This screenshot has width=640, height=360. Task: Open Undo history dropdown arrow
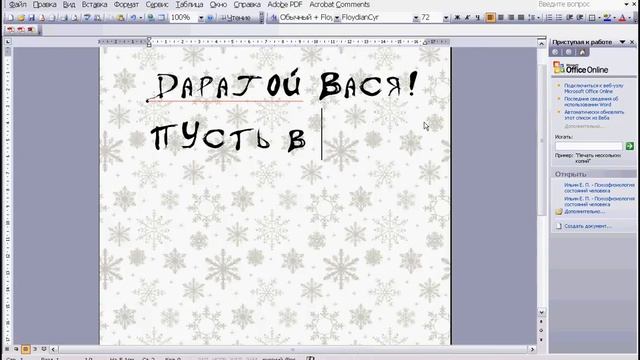(x=140, y=18)
